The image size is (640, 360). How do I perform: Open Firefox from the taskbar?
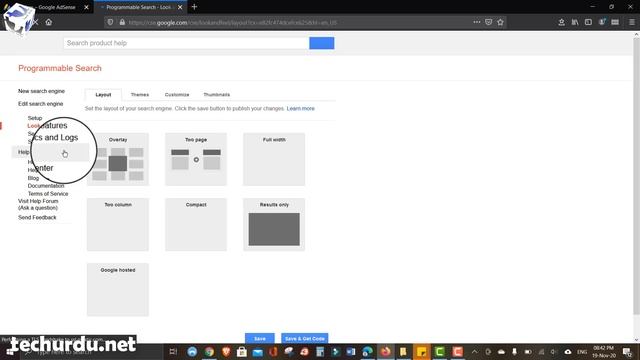point(385,351)
